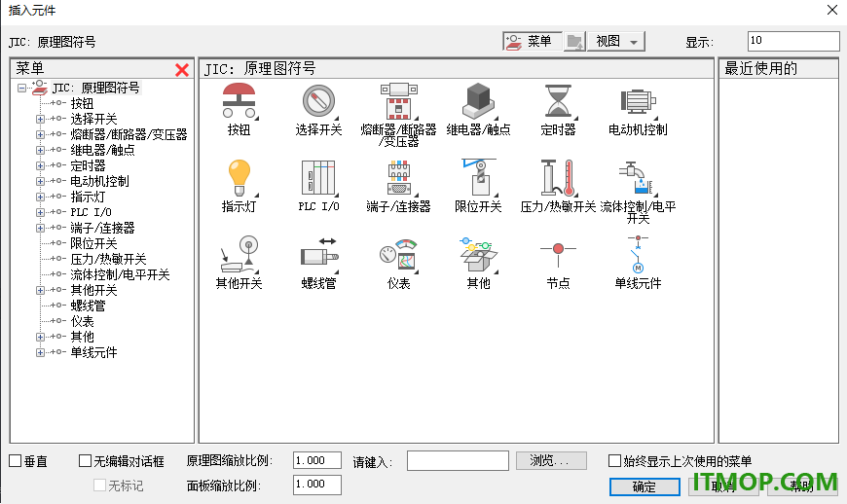Click the folder up-level toolbar icon

pos(574,42)
